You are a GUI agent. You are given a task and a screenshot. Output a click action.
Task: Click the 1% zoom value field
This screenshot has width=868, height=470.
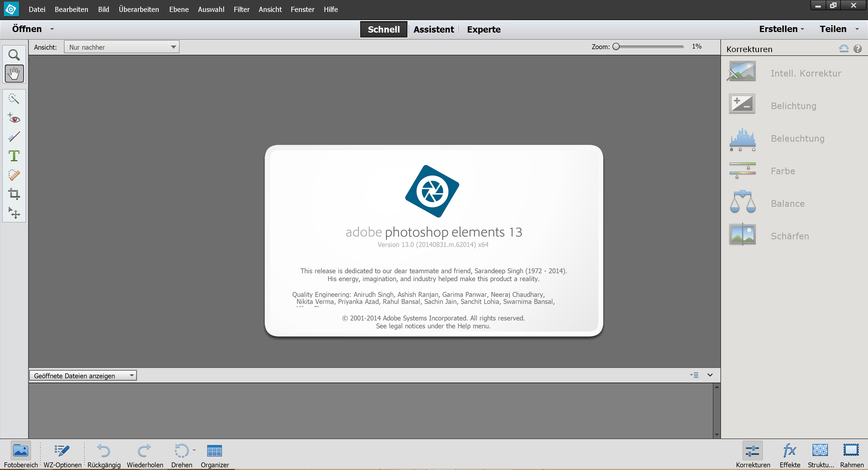point(697,46)
